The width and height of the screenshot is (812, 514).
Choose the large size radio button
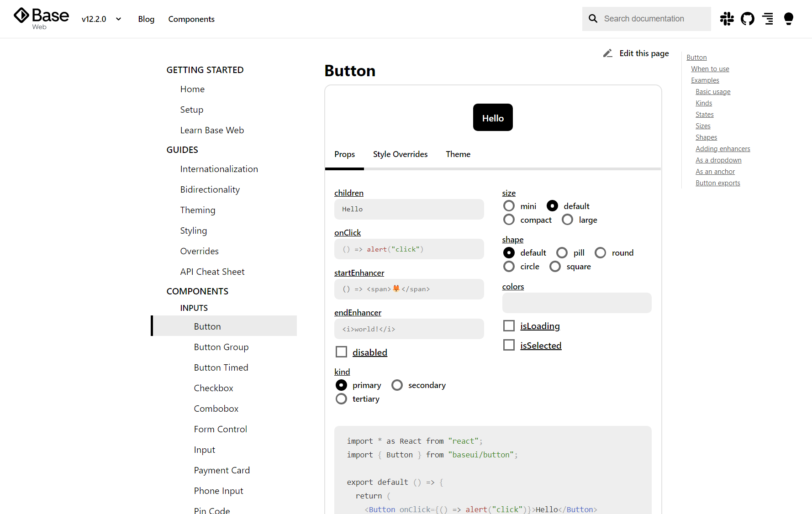[x=567, y=220]
